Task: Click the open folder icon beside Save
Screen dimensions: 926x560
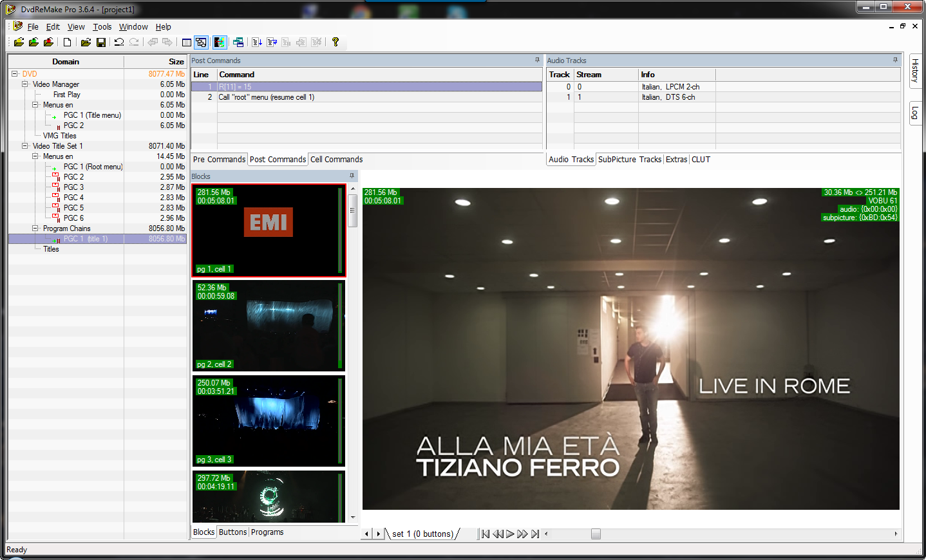Action: click(85, 42)
